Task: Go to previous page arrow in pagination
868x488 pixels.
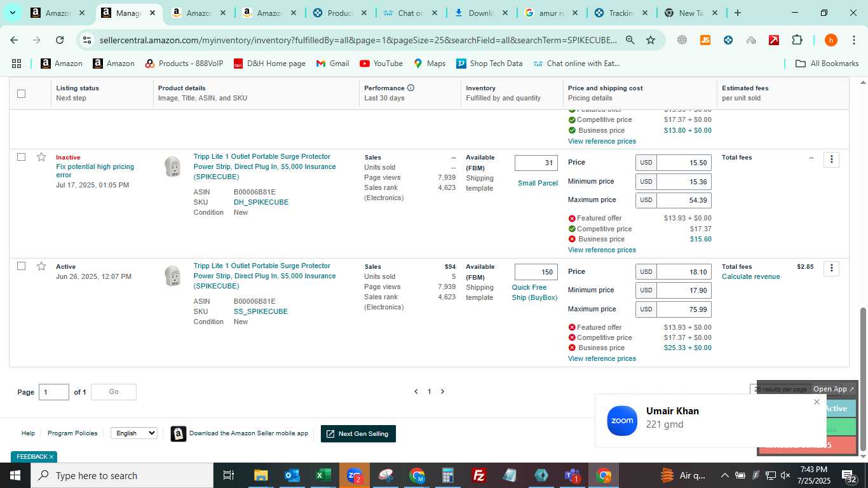Action: point(416,391)
